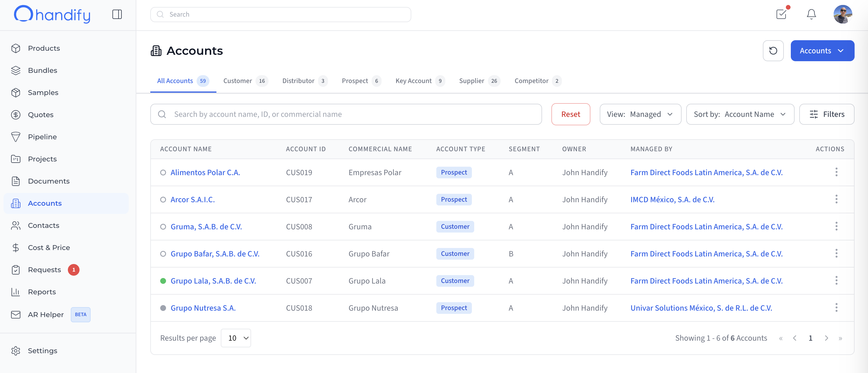Open the Filters panel

pyautogui.click(x=827, y=114)
